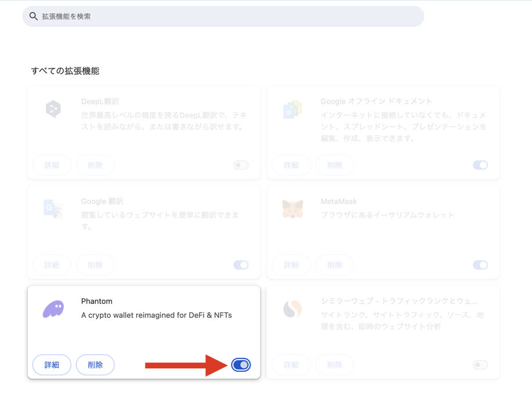Viewport: 532px width, 405px height.
Task: Click the Phantom ghost icon
Action: click(53, 309)
